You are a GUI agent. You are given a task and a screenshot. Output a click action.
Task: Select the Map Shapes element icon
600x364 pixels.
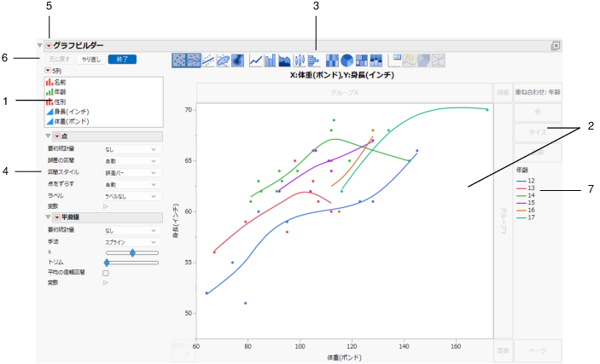coord(423,61)
